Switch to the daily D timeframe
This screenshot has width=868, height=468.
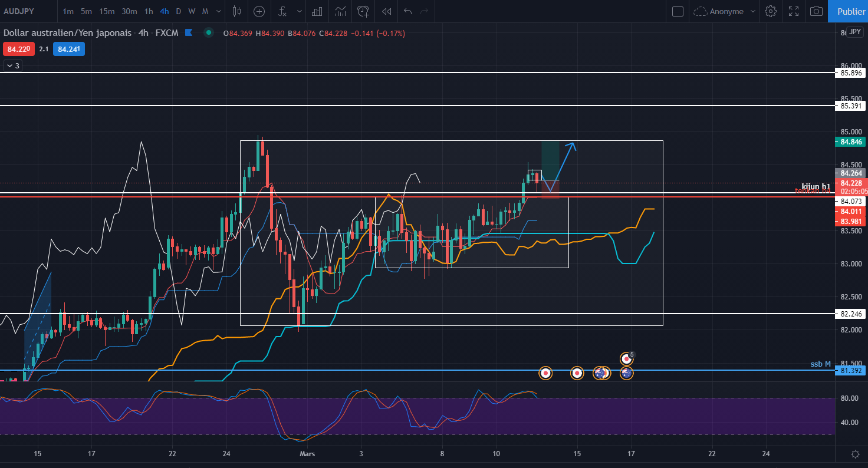point(178,11)
